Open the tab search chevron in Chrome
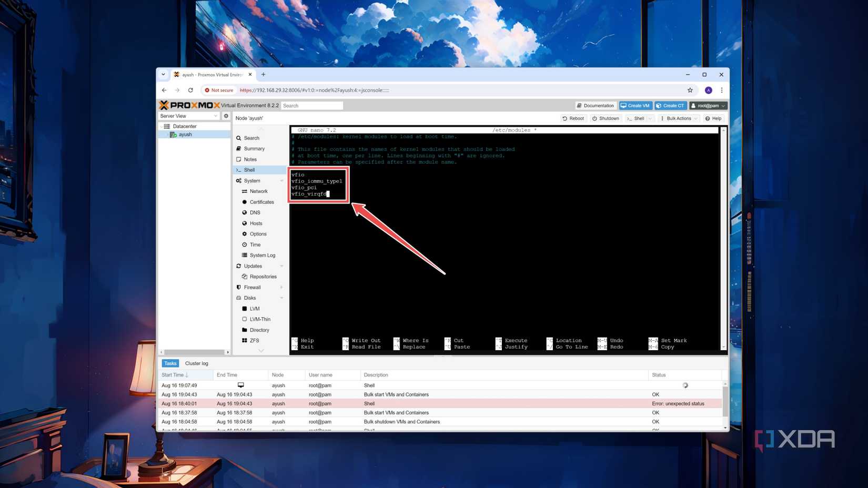 click(163, 75)
